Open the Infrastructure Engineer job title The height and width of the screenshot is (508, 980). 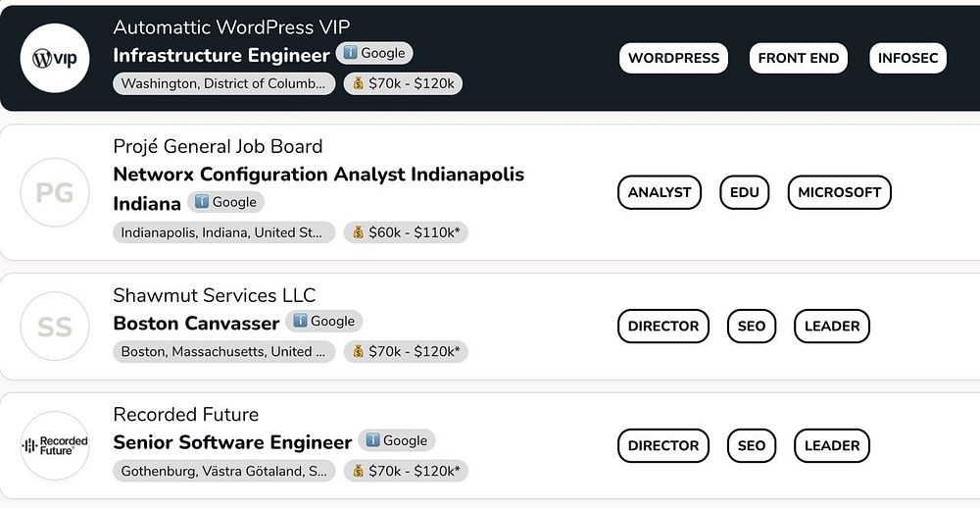pos(221,55)
